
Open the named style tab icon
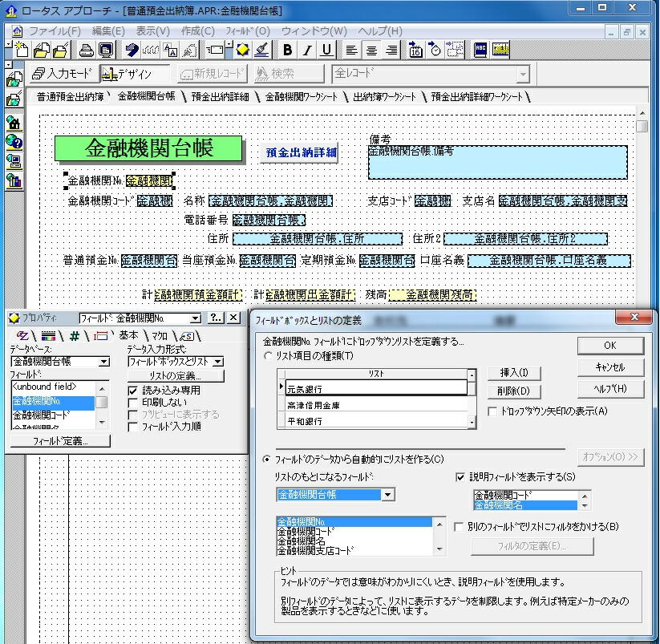[187, 336]
